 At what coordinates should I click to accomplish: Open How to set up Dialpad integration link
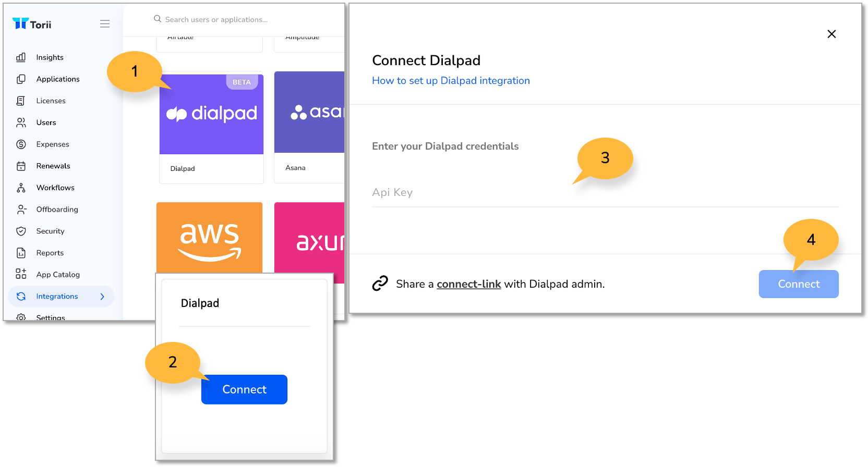(451, 81)
